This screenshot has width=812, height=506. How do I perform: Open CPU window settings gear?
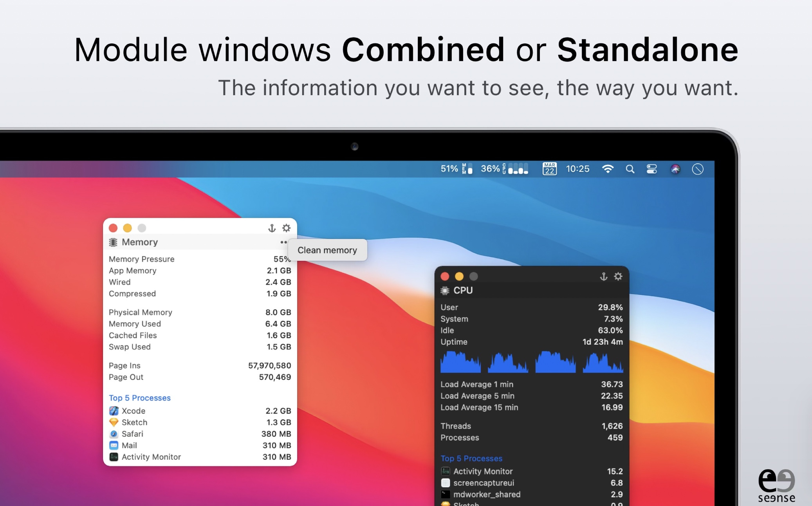point(618,276)
